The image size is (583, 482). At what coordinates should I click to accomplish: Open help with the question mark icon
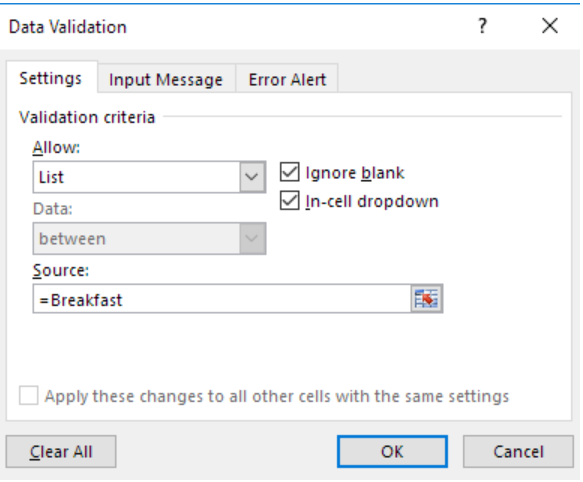(482, 26)
